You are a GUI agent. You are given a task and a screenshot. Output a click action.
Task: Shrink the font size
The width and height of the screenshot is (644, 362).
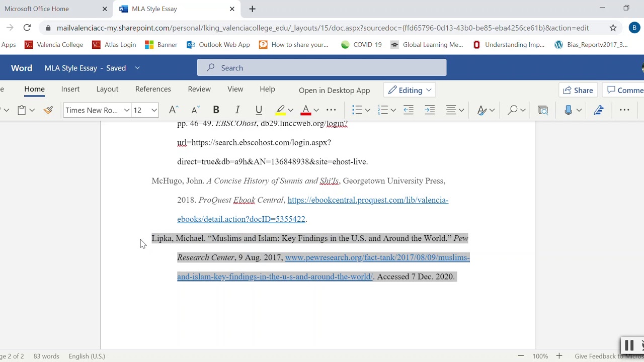pyautogui.click(x=195, y=110)
